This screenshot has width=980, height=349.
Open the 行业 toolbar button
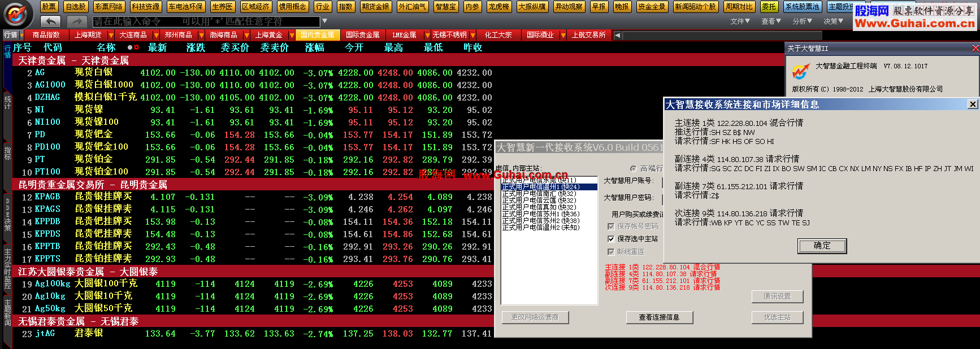(323, 7)
